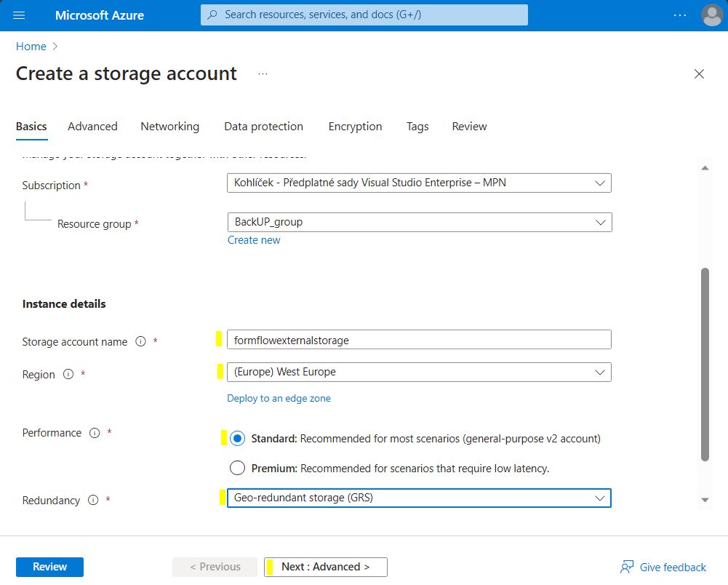Click the Next : Advanced button

(x=325, y=567)
